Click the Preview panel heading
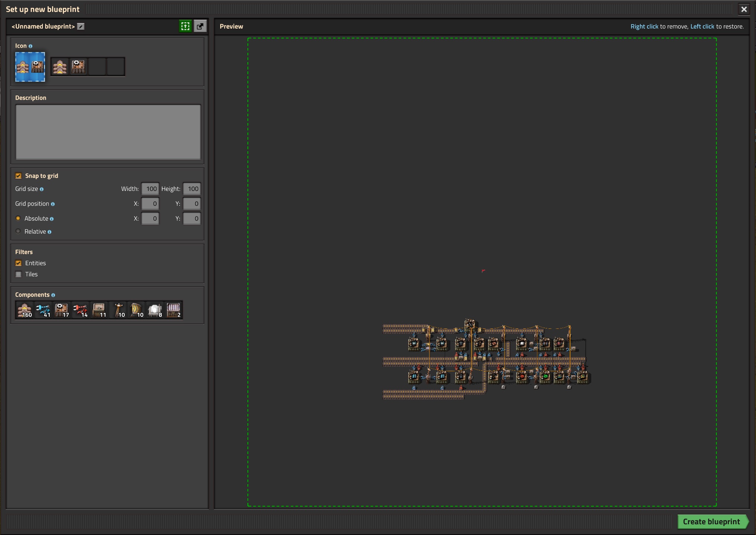 [x=231, y=26]
